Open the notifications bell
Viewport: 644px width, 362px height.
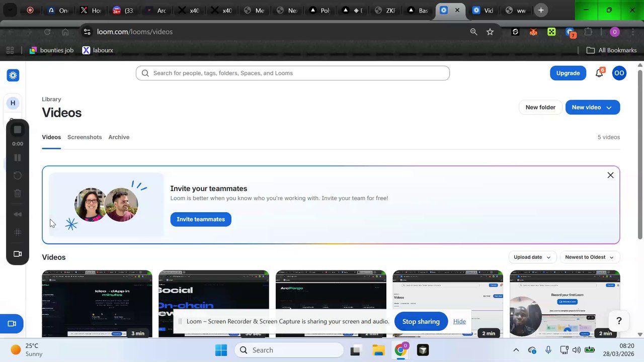pos(599,73)
